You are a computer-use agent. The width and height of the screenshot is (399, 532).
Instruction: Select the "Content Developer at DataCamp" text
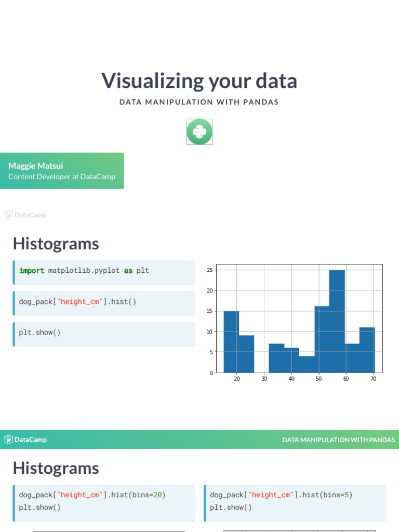62,177
